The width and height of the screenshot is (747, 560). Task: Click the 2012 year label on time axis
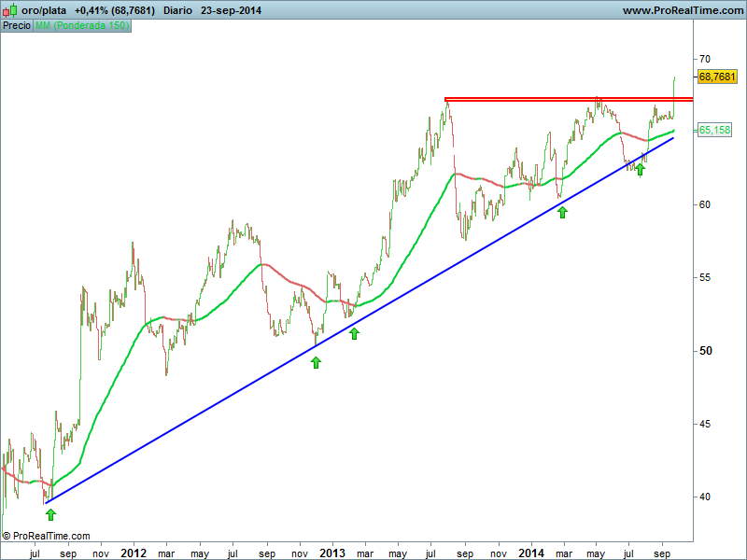coord(134,553)
